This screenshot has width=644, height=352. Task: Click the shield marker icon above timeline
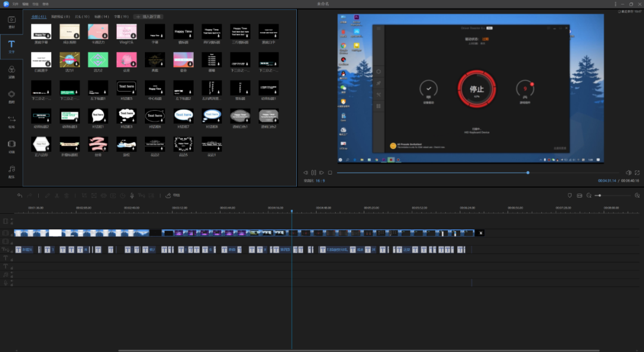[x=569, y=195]
